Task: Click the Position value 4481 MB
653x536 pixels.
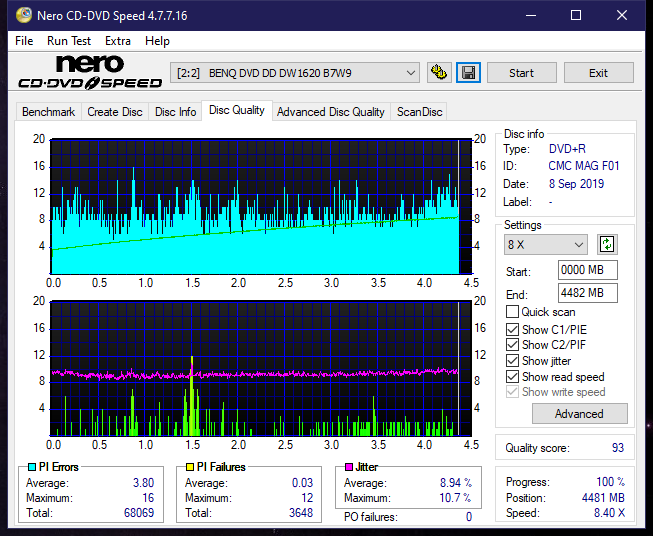Action: point(603,498)
